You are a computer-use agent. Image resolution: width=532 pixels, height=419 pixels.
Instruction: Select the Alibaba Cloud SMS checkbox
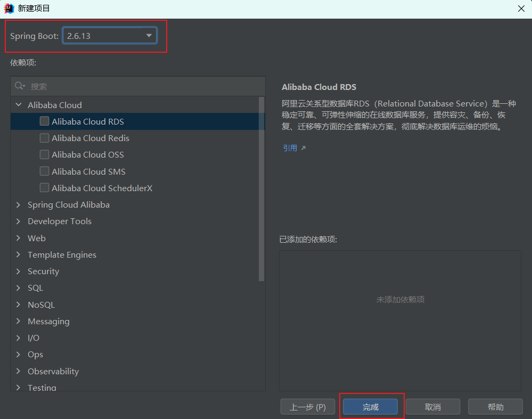tap(44, 171)
